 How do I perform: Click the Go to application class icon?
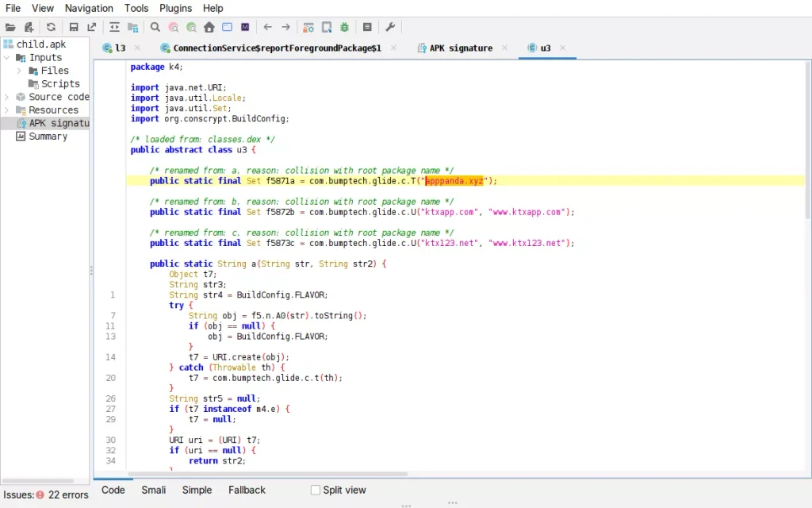pos(227,27)
